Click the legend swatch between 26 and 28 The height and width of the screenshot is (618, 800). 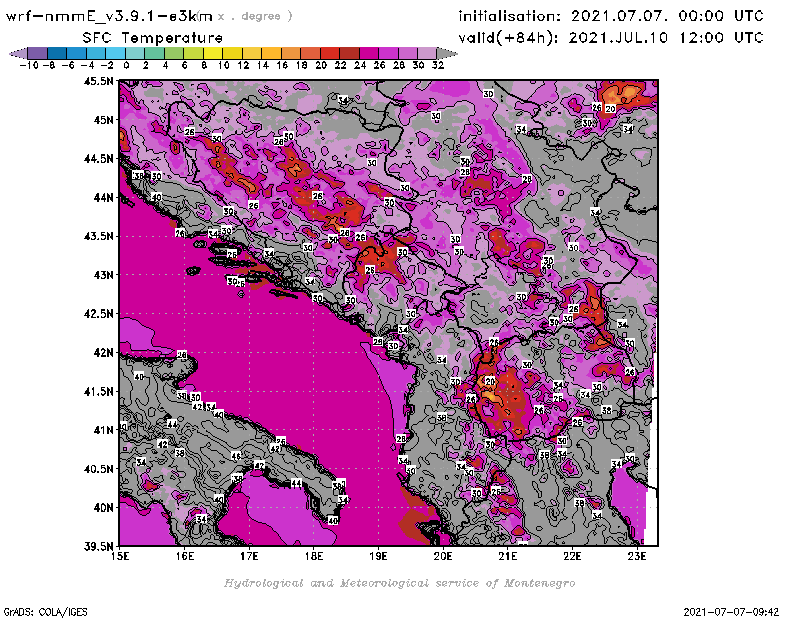[388, 53]
